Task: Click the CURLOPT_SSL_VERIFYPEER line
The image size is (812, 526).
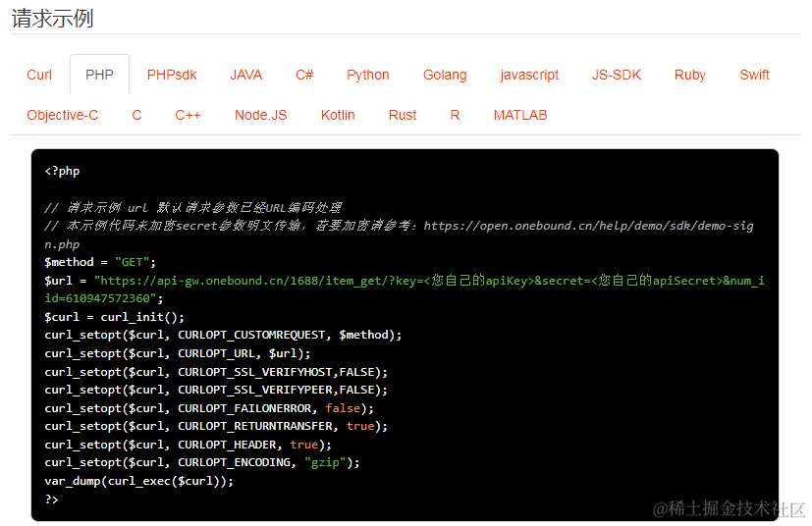Action: pos(216,390)
